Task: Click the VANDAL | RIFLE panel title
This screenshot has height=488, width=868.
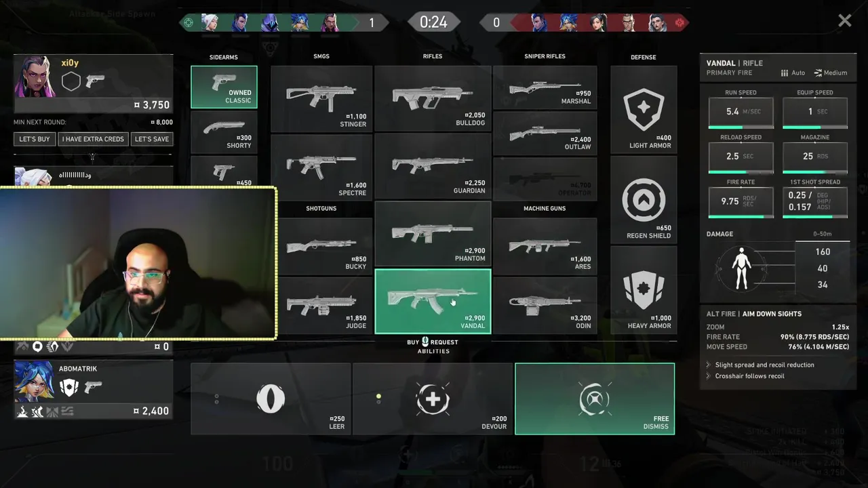Action: click(734, 63)
